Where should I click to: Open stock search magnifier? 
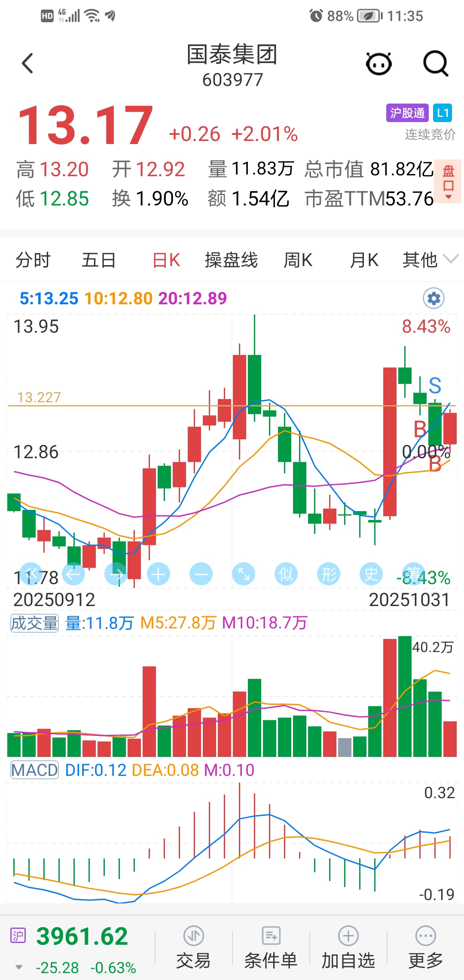click(436, 64)
